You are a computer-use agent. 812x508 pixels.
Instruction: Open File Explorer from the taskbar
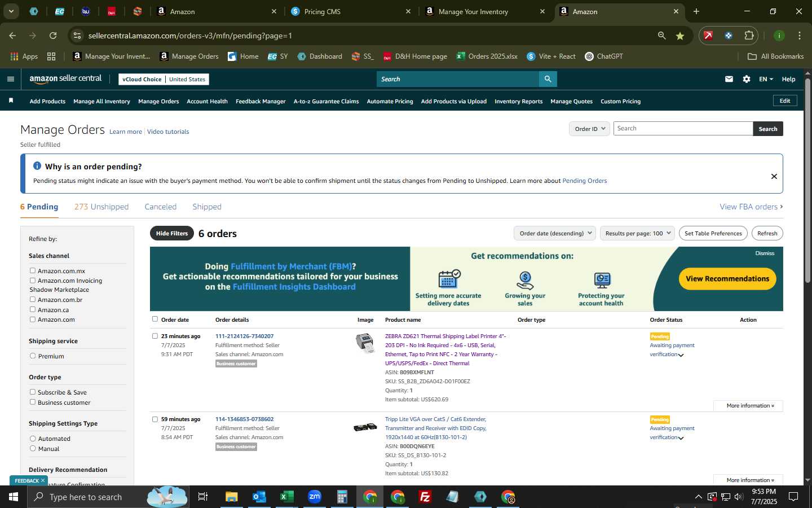click(231, 497)
